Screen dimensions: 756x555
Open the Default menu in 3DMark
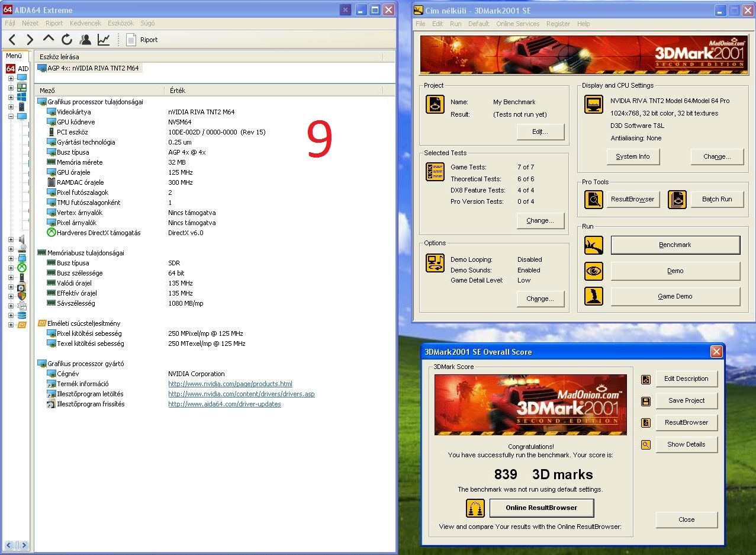[x=478, y=24]
